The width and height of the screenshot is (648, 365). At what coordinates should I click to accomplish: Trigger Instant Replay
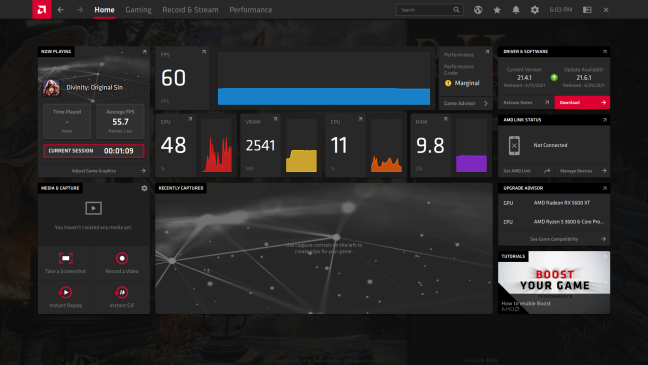pyautogui.click(x=66, y=297)
